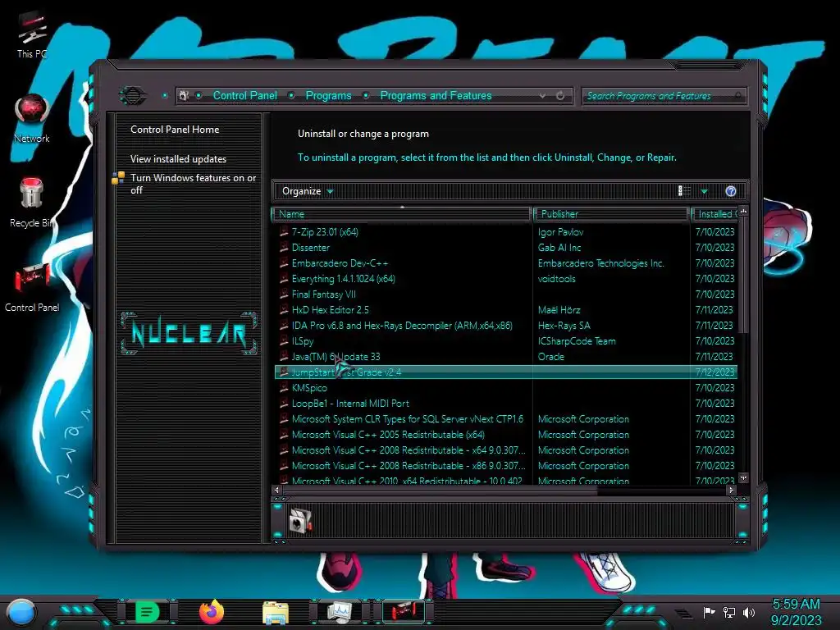
Task: Open the Help question mark icon
Action: (x=731, y=191)
